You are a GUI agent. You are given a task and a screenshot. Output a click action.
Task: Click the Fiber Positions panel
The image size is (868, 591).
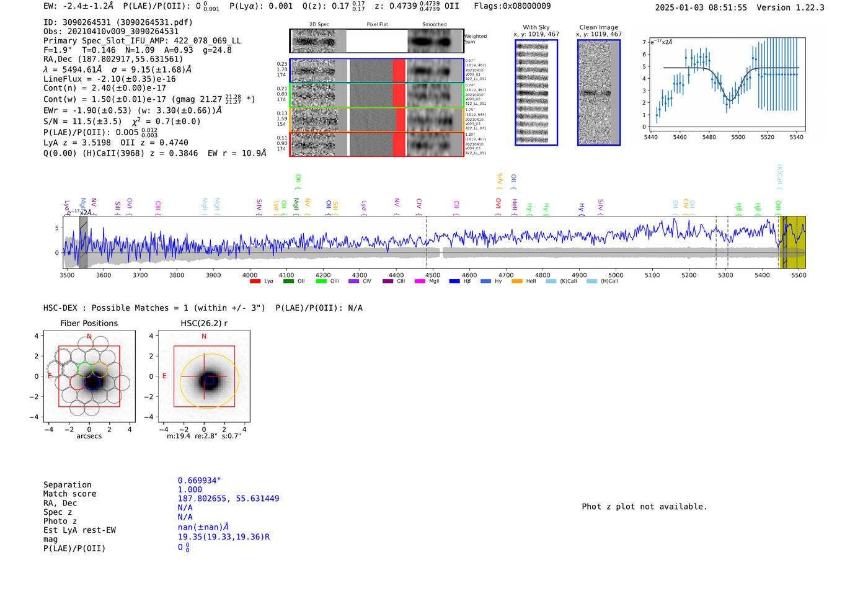[x=89, y=376]
